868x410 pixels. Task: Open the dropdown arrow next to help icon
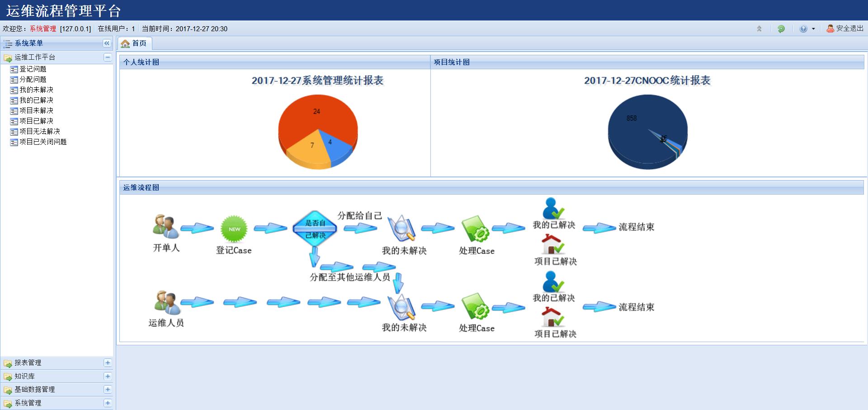click(x=813, y=29)
